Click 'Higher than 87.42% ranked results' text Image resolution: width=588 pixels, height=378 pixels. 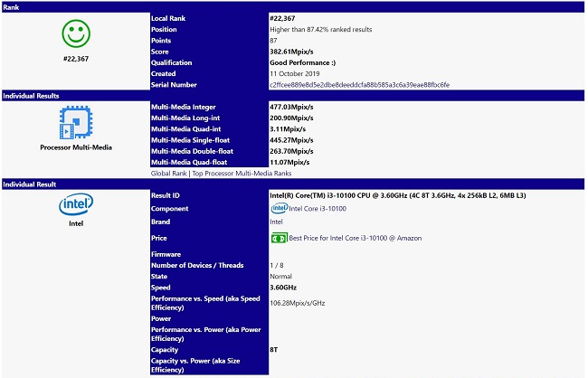321,29
